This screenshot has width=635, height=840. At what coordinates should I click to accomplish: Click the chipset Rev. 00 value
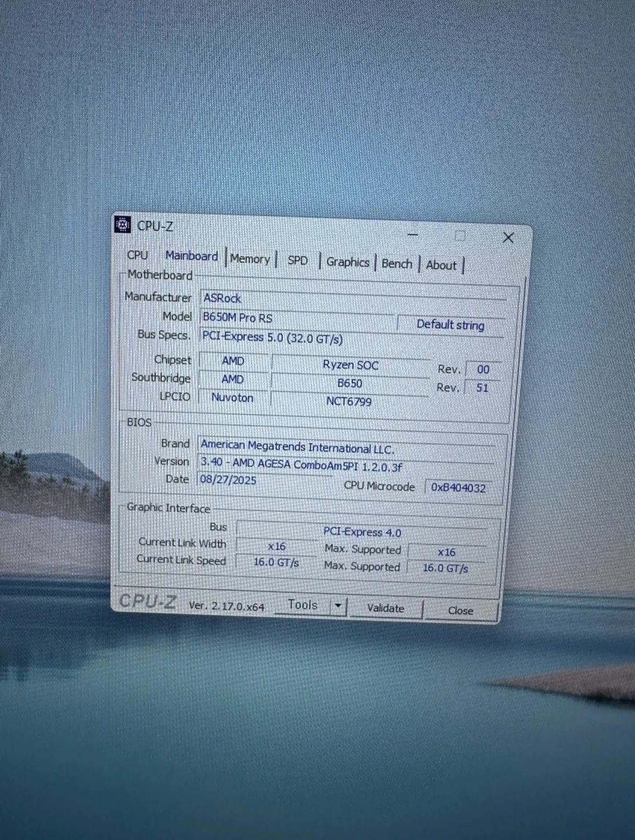click(x=483, y=369)
